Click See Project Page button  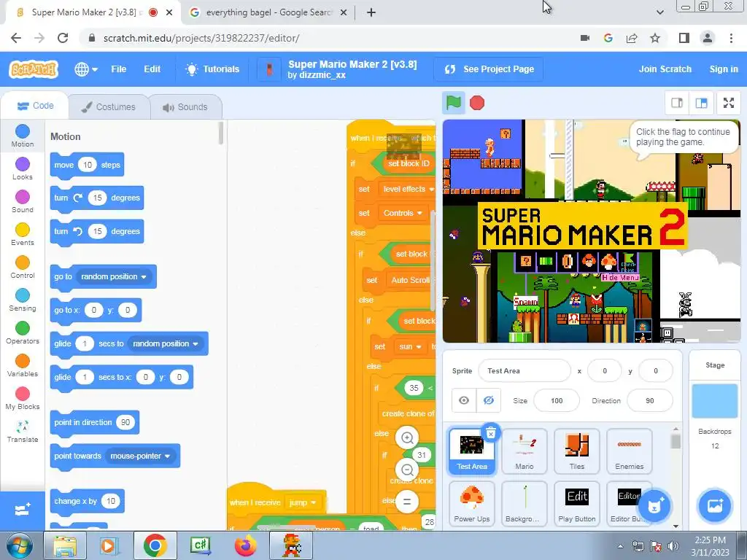coord(488,69)
